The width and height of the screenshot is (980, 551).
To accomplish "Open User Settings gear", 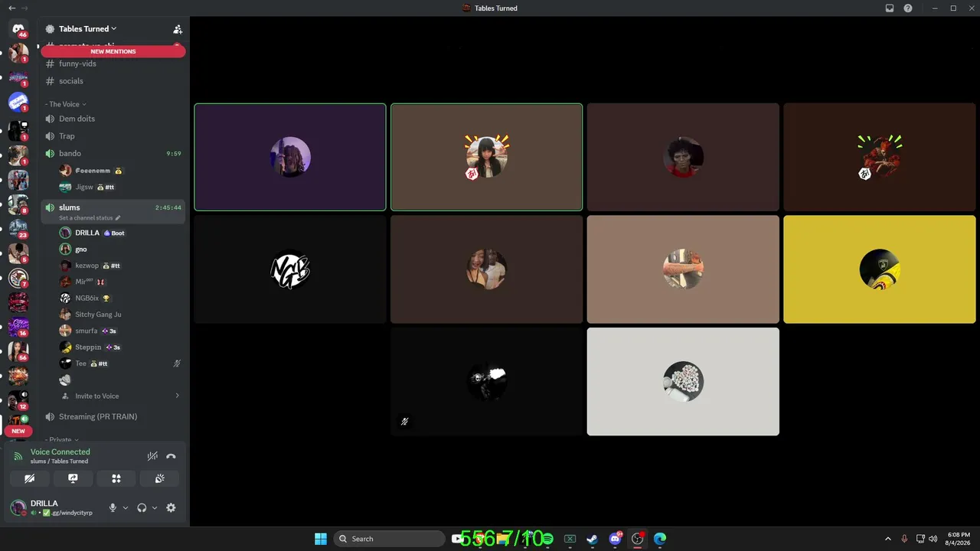I will coord(171,507).
